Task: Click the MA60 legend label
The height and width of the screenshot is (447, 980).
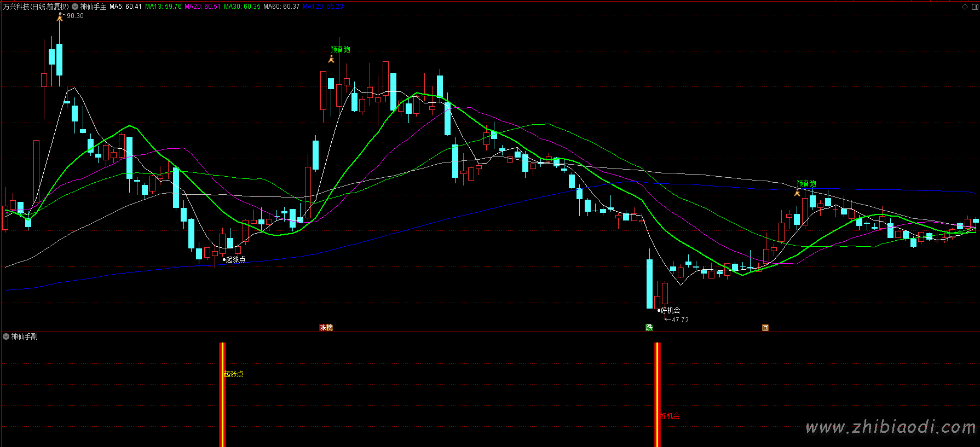Action: [281, 7]
